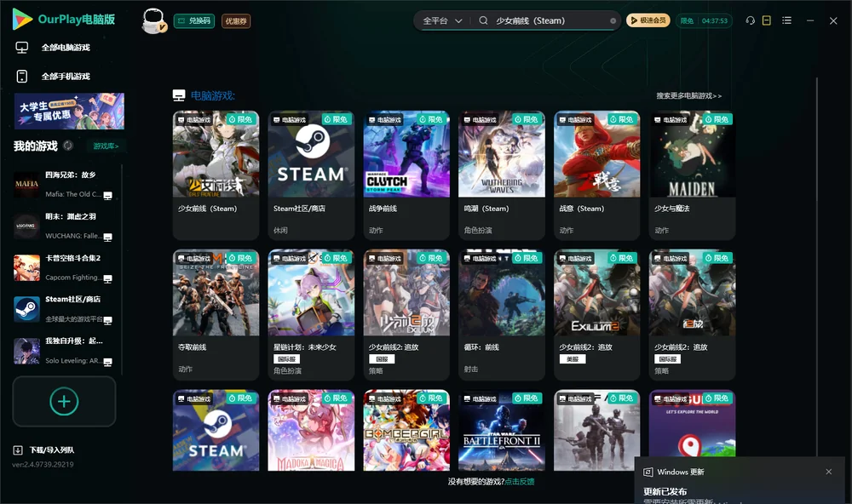The image size is (852, 504).
Task: Click the yellow mini-window icon in title bar
Action: (x=767, y=20)
